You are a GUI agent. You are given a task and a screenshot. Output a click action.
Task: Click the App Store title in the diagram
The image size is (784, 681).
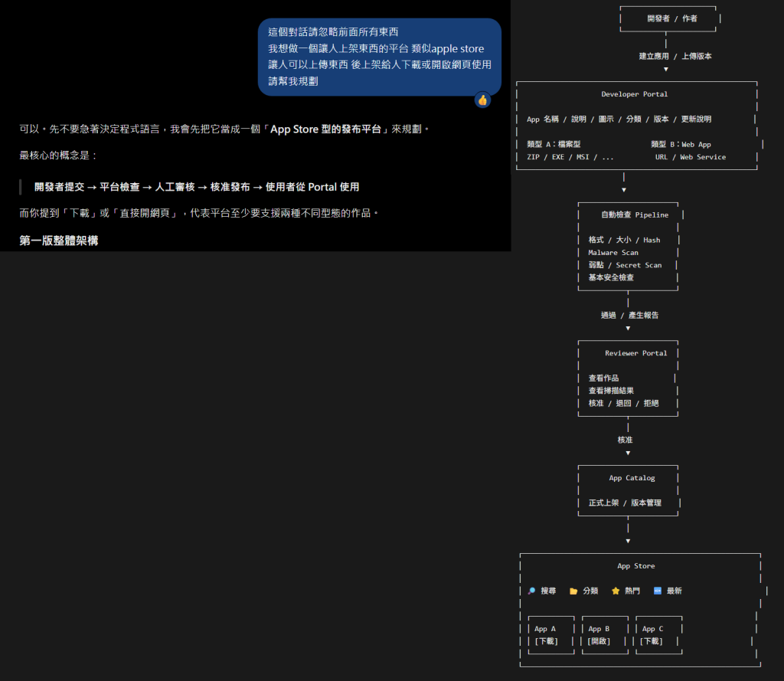click(636, 566)
